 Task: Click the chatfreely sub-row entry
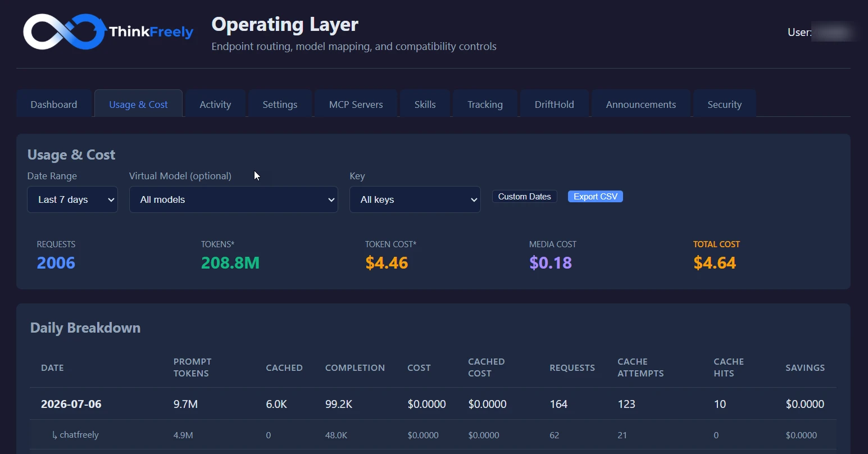[x=75, y=435]
